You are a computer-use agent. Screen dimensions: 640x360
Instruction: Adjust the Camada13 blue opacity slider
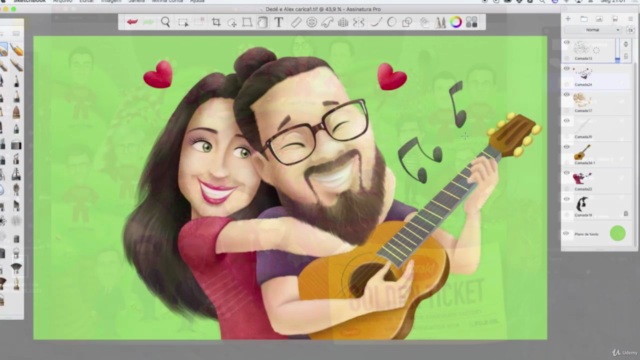[617, 51]
